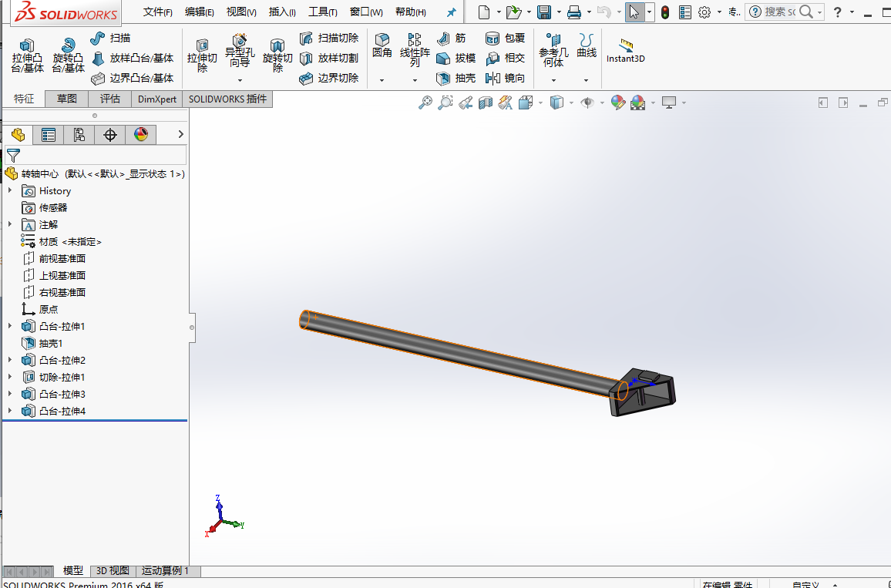Show more manager tabs chevron
Screen dimensions: 891x588
(180, 135)
